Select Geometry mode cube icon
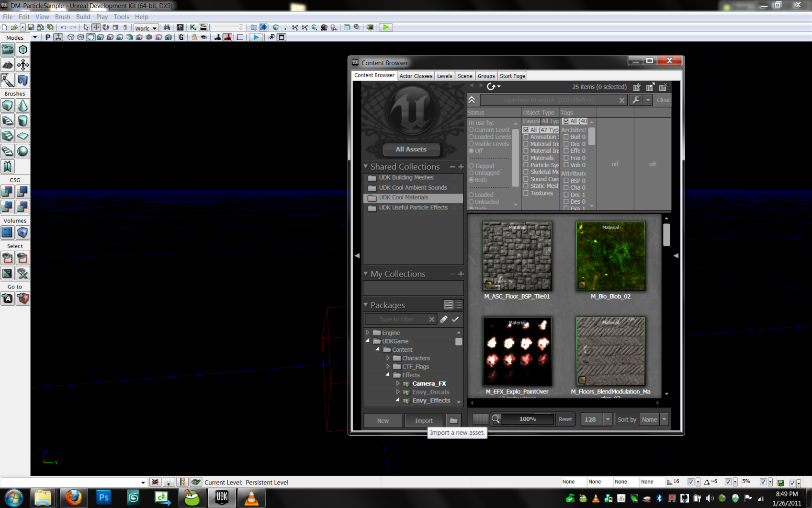Screen dimensions: 812x508 [x=23, y=49]
